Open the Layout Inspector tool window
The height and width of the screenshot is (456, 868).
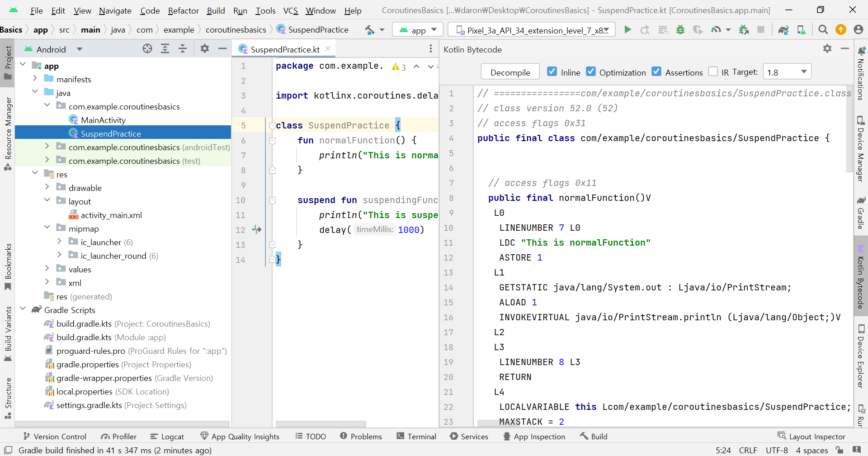pos(811,436)
